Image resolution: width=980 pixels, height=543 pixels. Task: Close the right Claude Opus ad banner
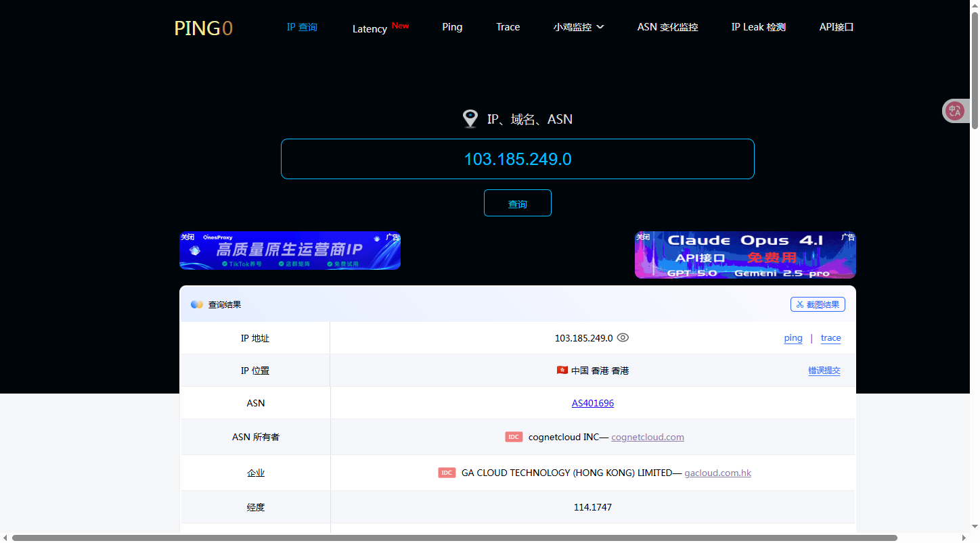pos(643,237)
